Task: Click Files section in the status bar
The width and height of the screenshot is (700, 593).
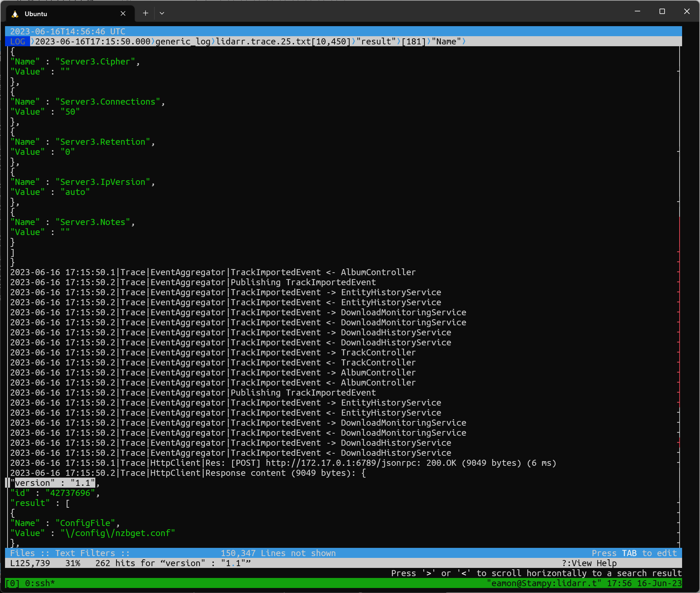Action: click(x=23, y=553)
